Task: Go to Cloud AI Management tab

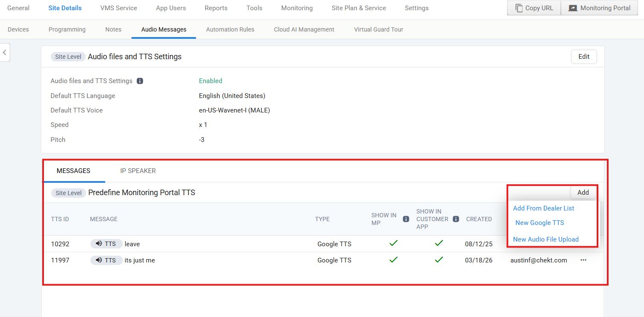Action: [304, 29]
